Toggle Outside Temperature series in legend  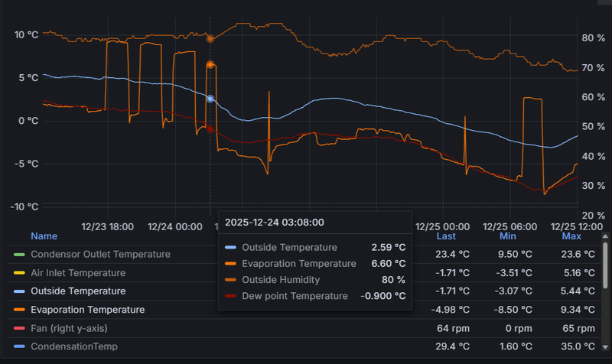[78, 291]
